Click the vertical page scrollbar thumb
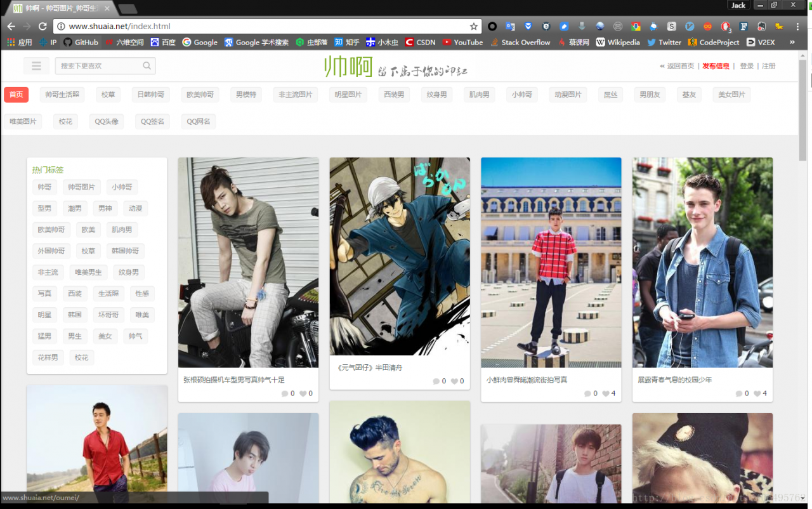Image resolution: width=812 pixels, height=509 pixels. pyautogui.click(x=803, y=110)
